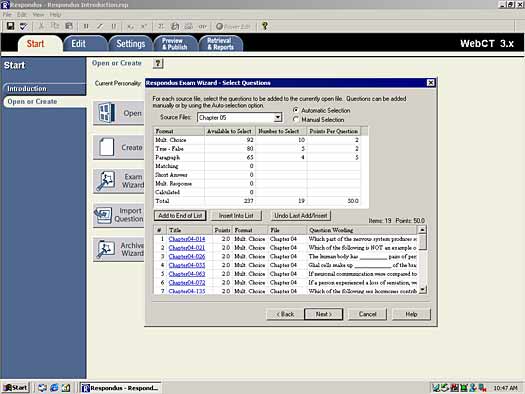Click the Respondus title bar logo
Viewport: 525px width, 394px height.
[x=5, y=5]
